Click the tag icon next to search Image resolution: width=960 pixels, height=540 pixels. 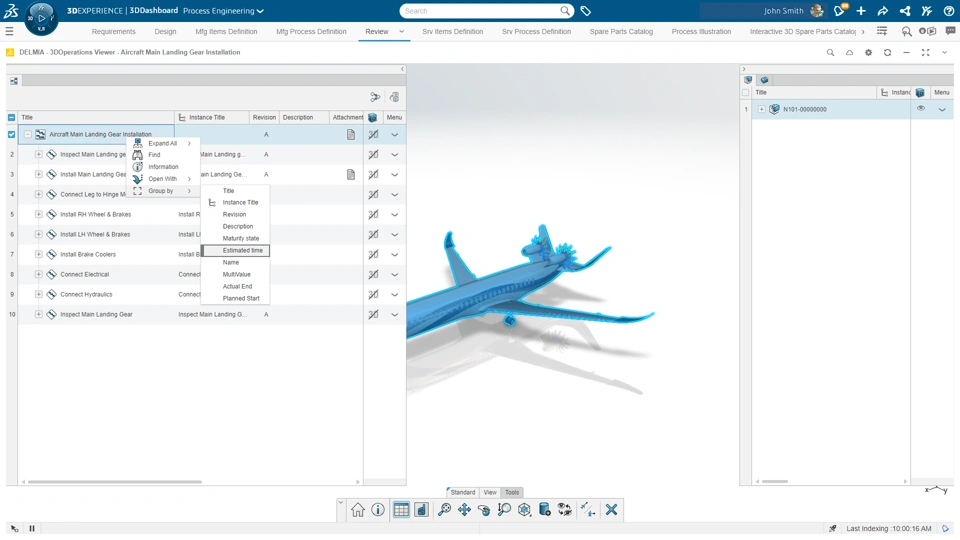click(x=585, y=11)
